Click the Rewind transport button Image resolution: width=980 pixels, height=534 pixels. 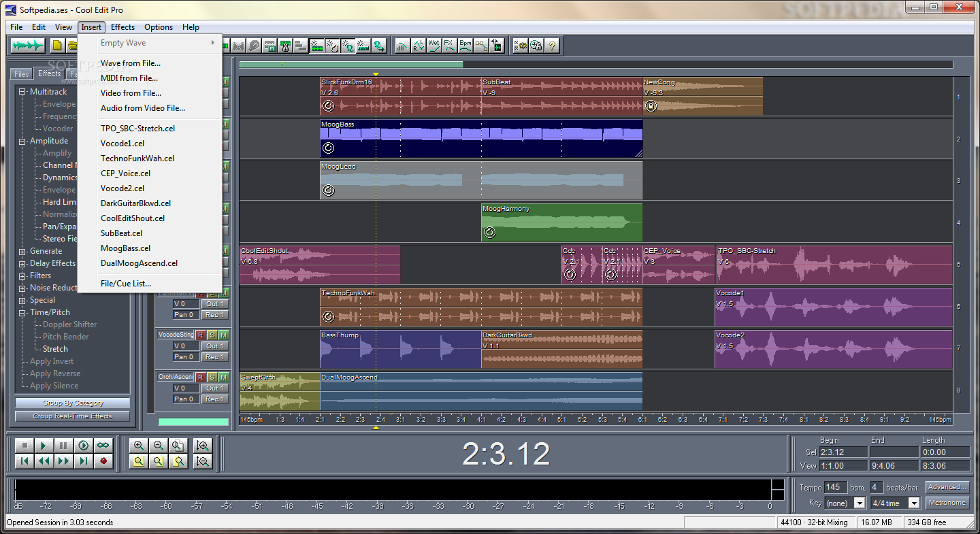tap(44, 461)
